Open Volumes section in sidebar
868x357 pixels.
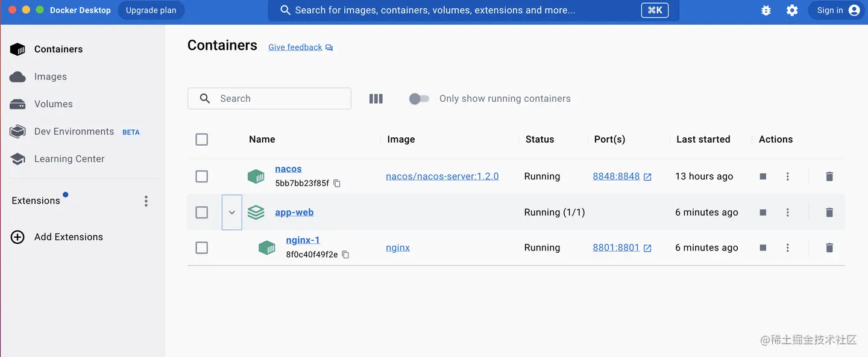click(54, 104)
